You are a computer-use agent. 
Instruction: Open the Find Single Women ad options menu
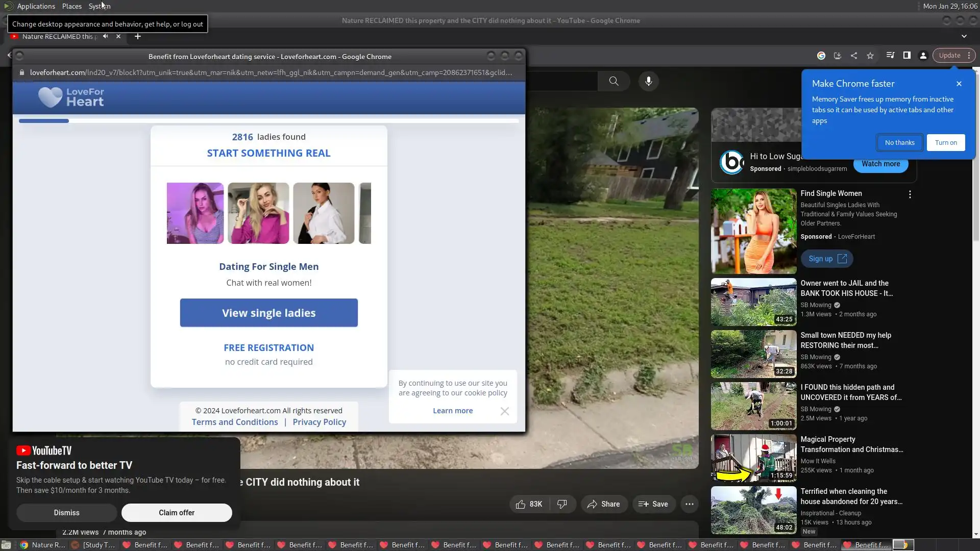pyautogui.click(x=910, y=194)
